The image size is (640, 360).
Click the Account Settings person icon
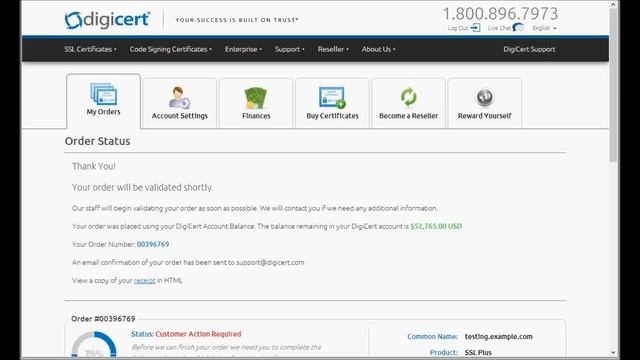(180, 98)
